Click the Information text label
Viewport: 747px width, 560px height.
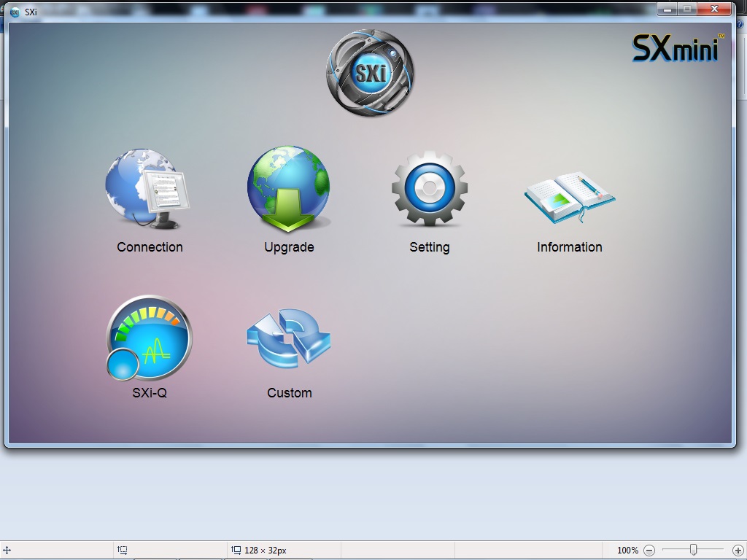click(569, 247)
